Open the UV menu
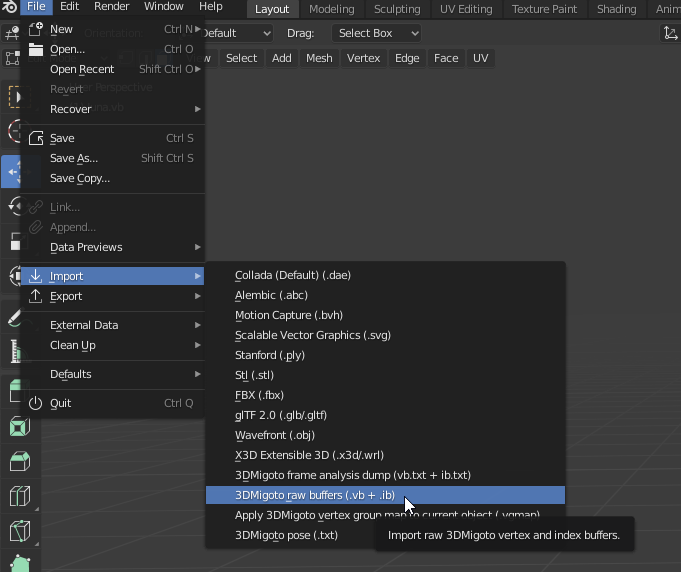 click(x=480, y=58)
